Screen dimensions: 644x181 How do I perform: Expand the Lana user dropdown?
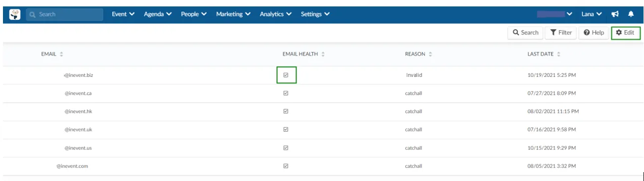pyautogui.click(x=592, y=14)
